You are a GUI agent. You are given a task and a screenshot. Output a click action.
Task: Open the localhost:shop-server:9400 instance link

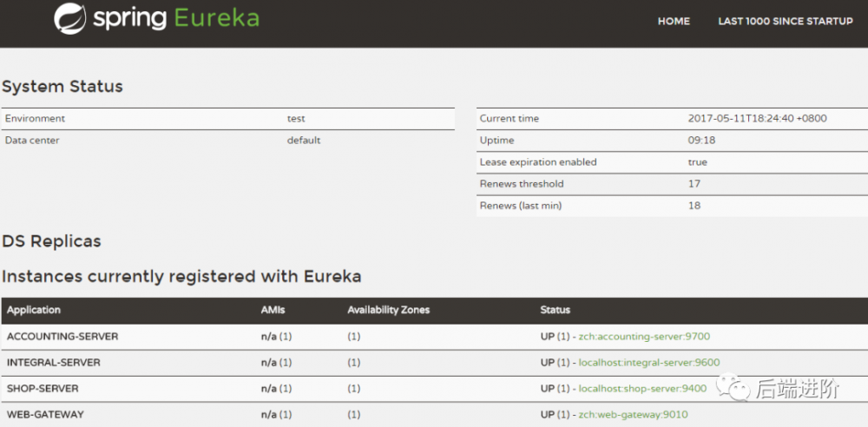[x=642, y=389]
